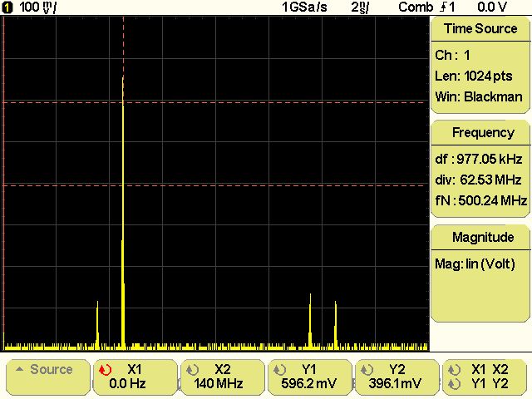Click the 'Mag: lin (Volt)' entry
The height and width of the screenshot is (399, 532).
(x=475, y=264)
